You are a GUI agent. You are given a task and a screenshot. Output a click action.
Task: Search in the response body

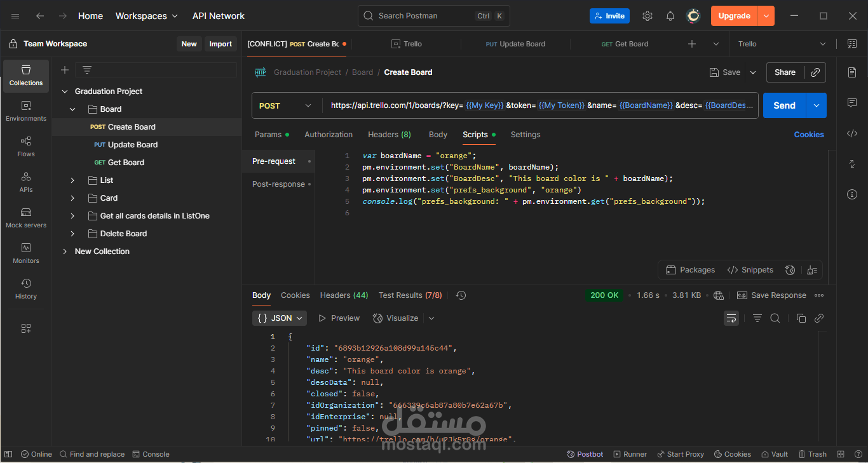775,318
